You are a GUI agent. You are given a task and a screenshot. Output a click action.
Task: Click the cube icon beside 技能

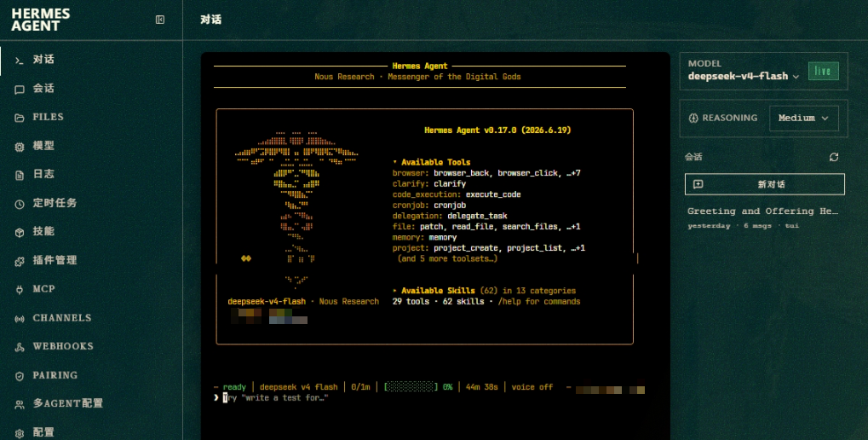(20, 232)
